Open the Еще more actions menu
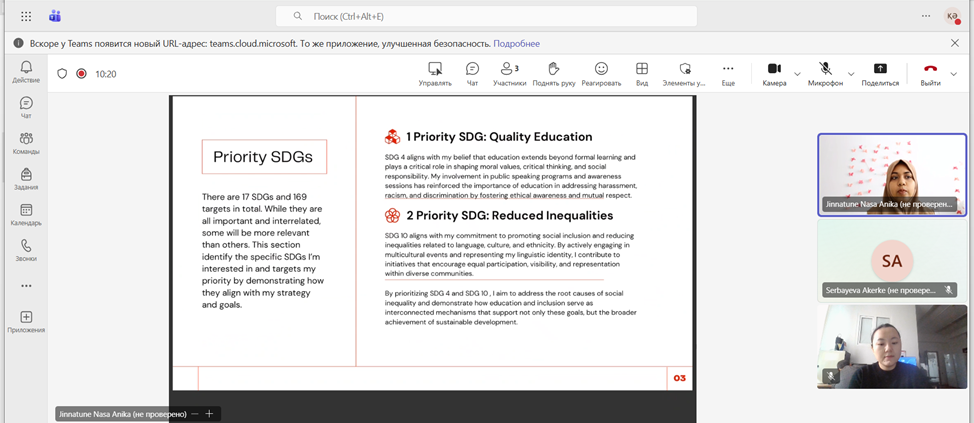This screenshot has height=423, width=974. click(728, 73)
